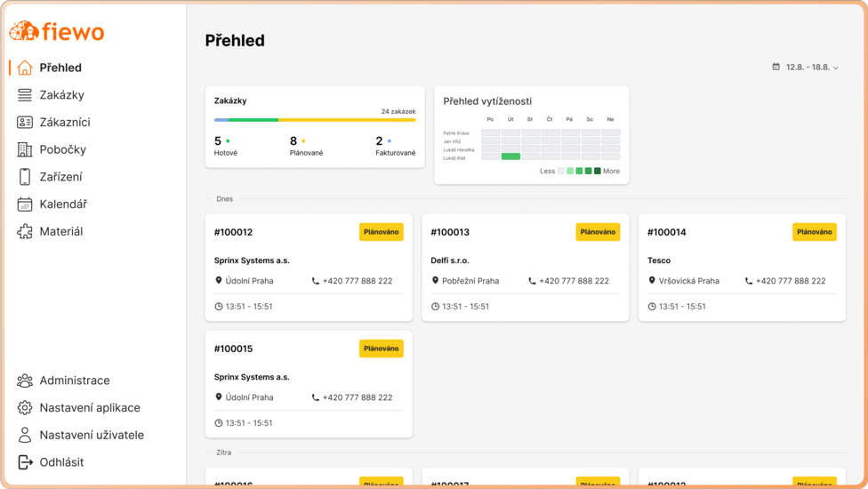Click Plánováno badge on order #100015
868x489 pixels.
coord(382,349)
